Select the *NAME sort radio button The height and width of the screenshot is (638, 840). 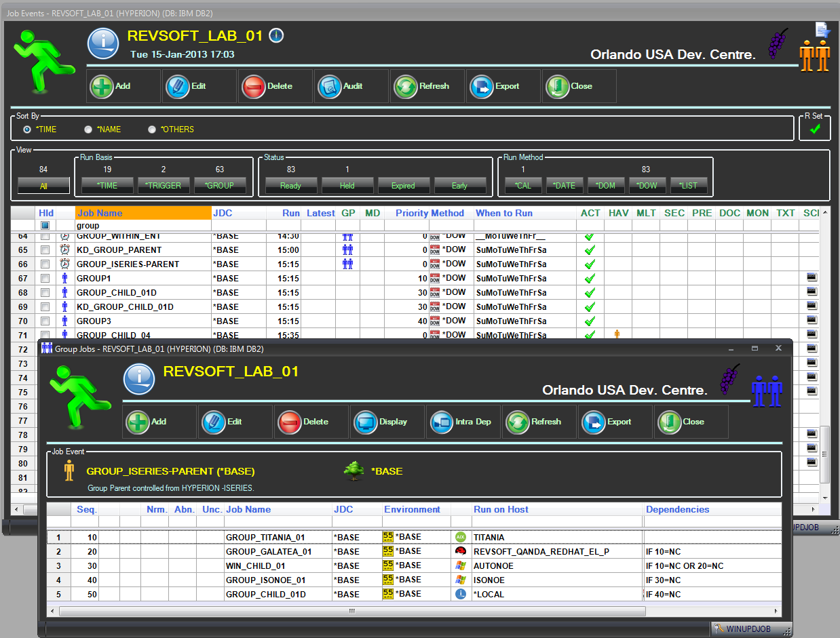[x=88, y=129]
